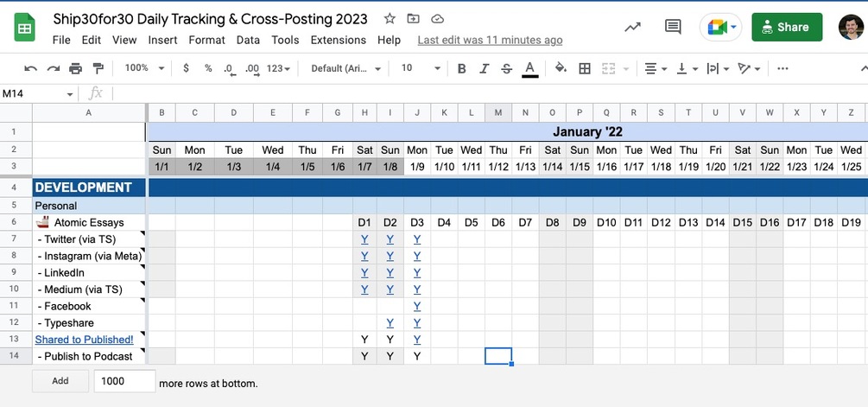Toggle strikethrough formatting

507,68
